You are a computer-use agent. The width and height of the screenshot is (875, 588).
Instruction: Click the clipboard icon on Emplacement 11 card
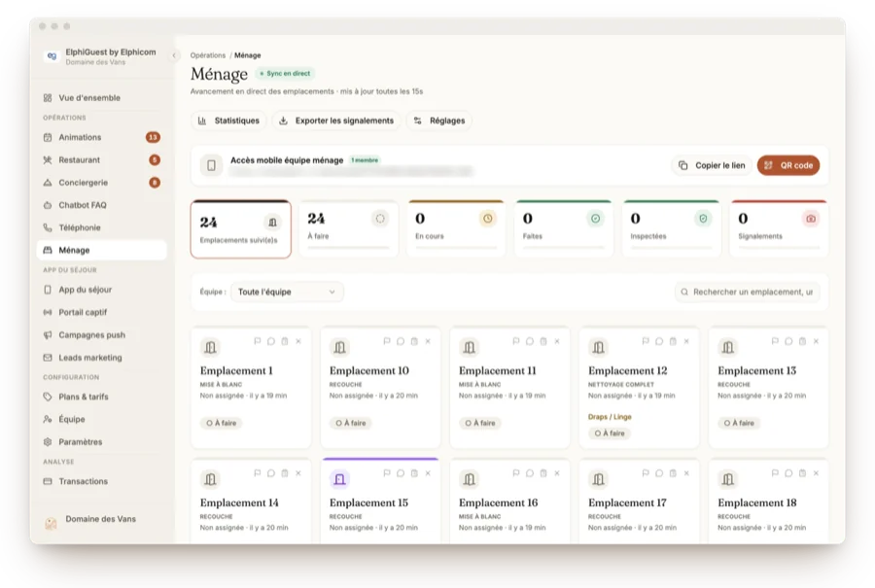[542, 341]
